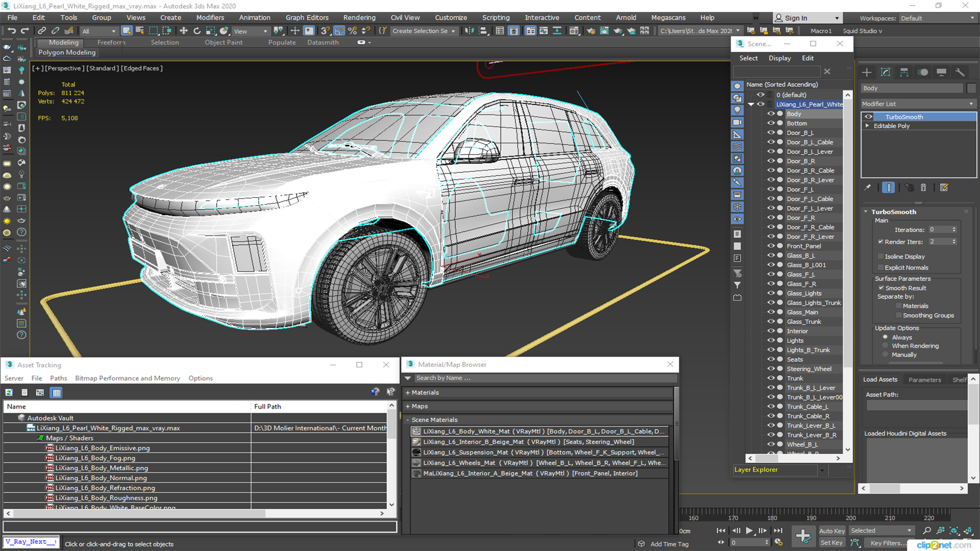Viewport: 980px width, 551px height.
Task: Click the Zoom magnifier viewport control
Action: 927,531
